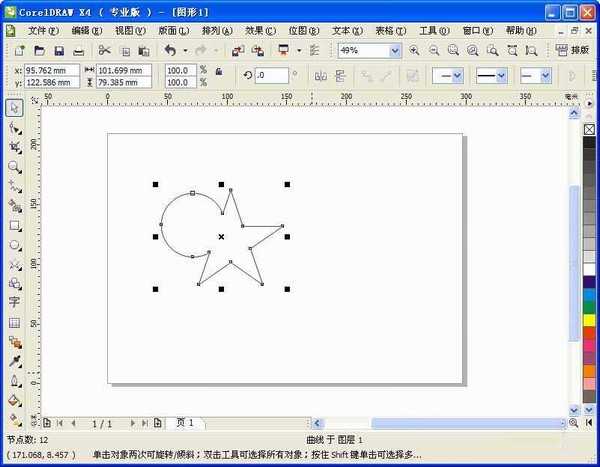
Task: Select the Zoom tool in the toolbox
Action: coord(14,166)
